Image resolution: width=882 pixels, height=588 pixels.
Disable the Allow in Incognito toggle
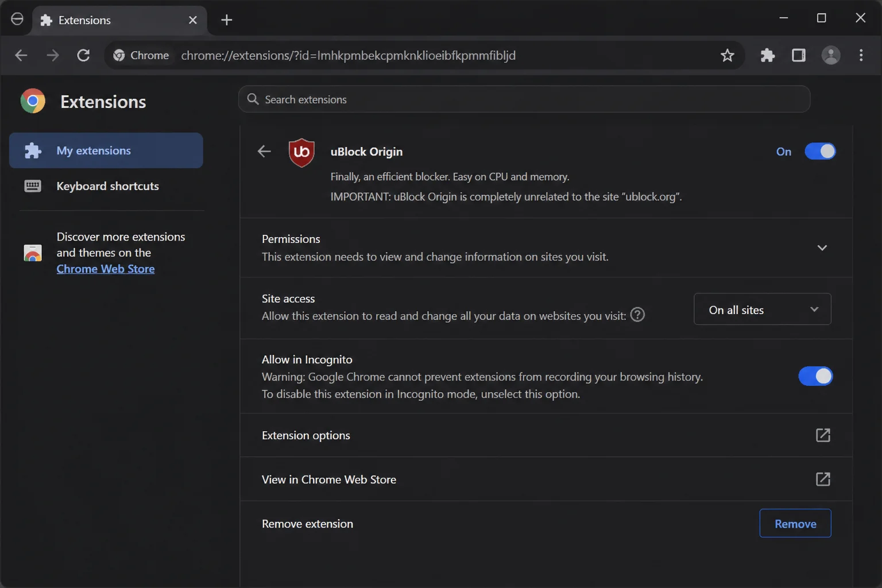pyautogui.click(x=815, y=376)
